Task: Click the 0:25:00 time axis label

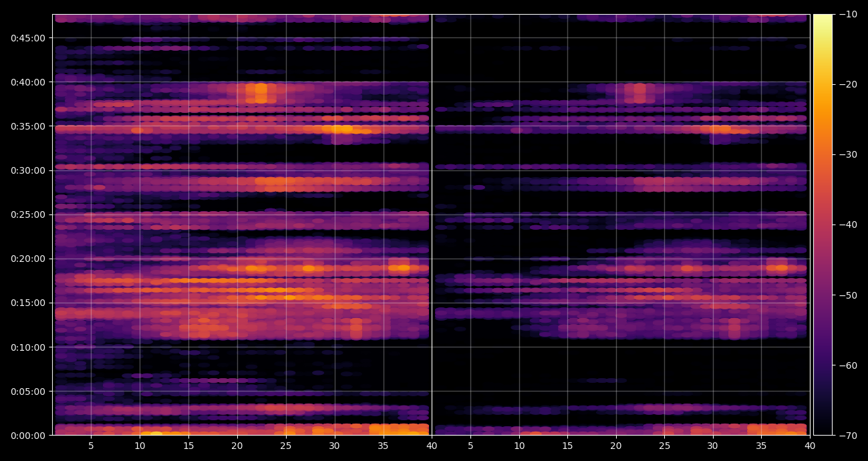Action: point(27,214)
